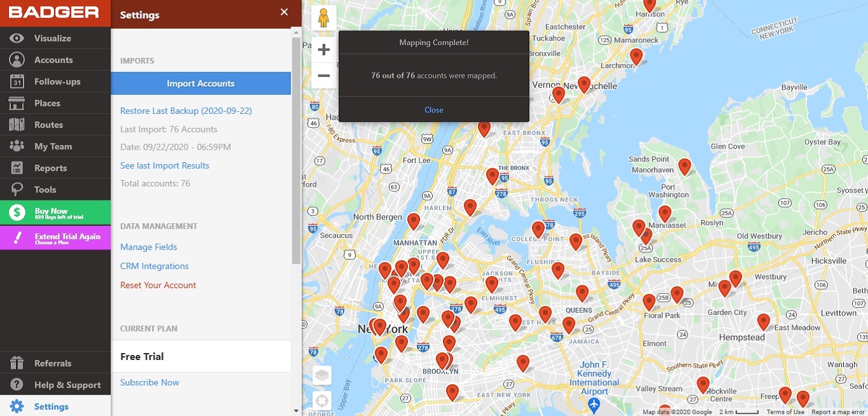
Task: Open Street View pegman on map
Action: 323,18
